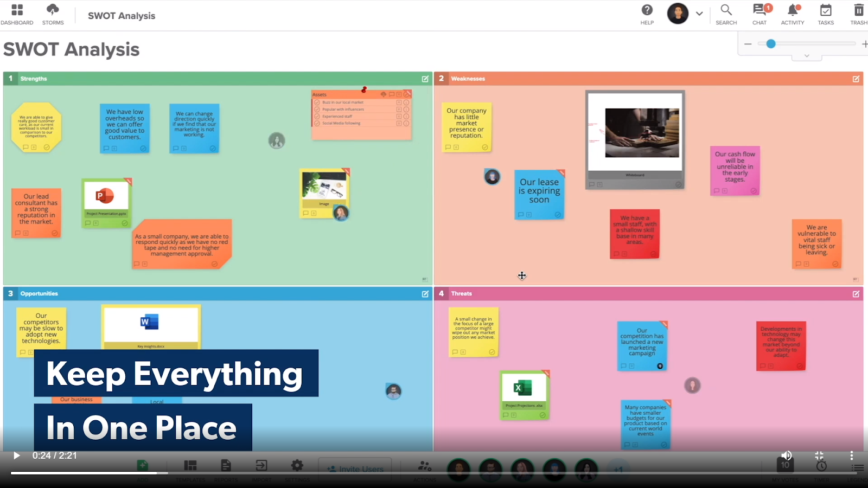The width and height of the screenshot is (868, 488).
Task: Open the Trash
Action: pyautogui.click(x=859, y=15)
